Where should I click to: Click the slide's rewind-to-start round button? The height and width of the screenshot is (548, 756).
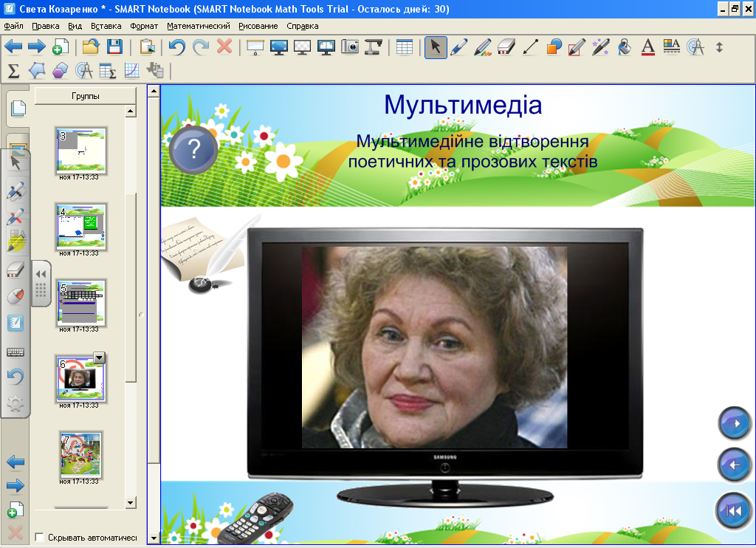733,510
